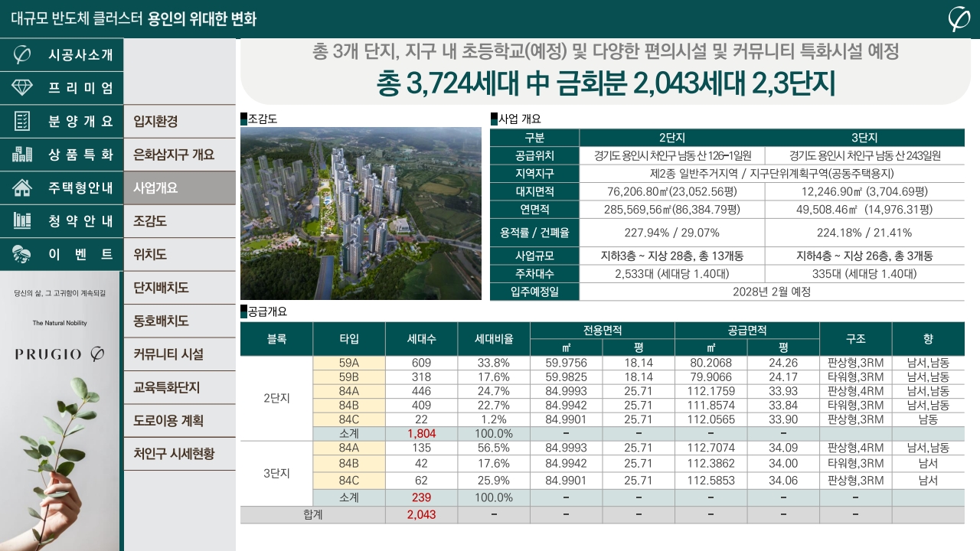Click the 3단지 block cell in 공급개요
The image size is (980, 551).
[x=276, y=473]
